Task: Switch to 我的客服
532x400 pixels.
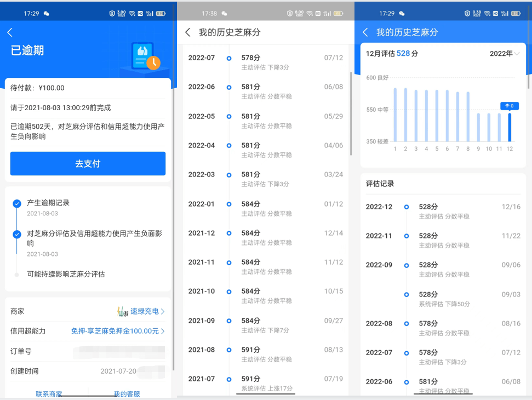Action: (127, 392)
